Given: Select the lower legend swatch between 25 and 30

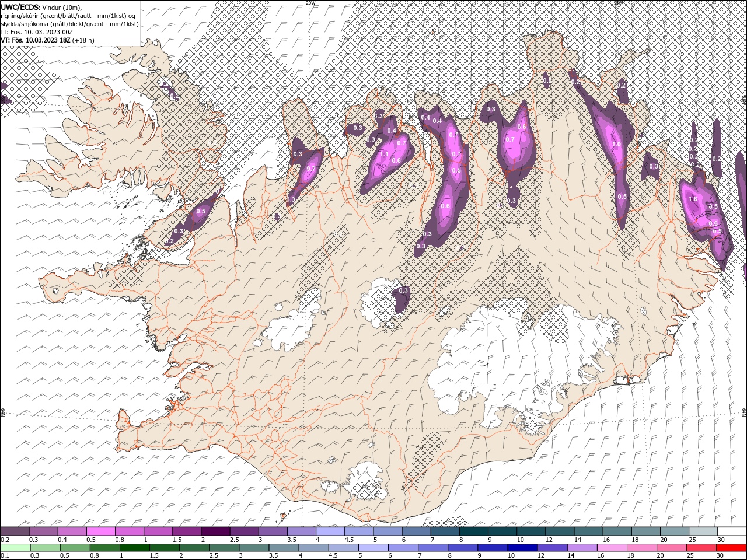Looking at the screenshot, I should pos(701,548).
